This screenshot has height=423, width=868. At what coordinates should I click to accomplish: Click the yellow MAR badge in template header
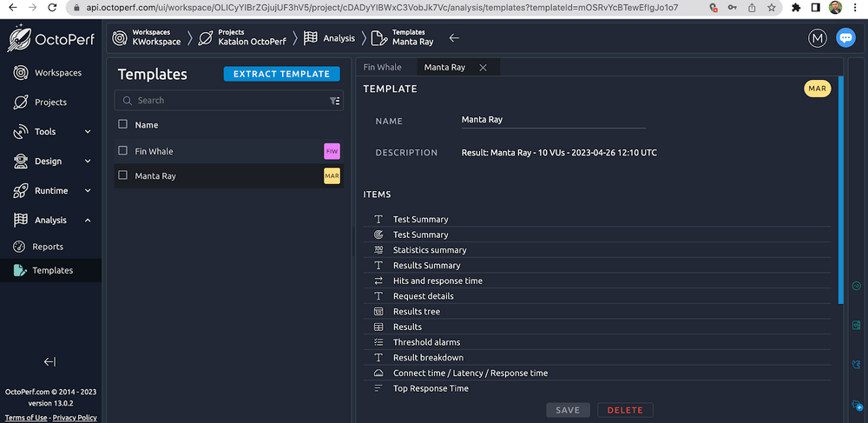(817, 89)
